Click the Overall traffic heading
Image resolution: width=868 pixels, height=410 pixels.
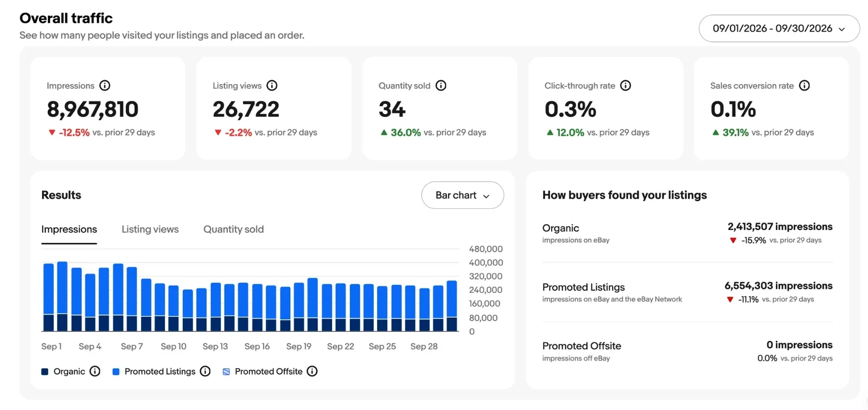[x=66, y=18]
